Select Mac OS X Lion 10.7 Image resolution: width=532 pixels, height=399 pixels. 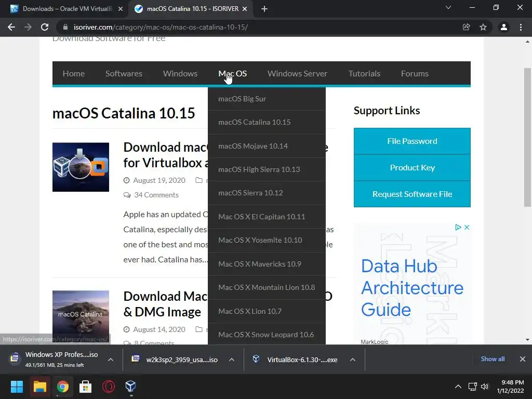click(x=267, y=311)
